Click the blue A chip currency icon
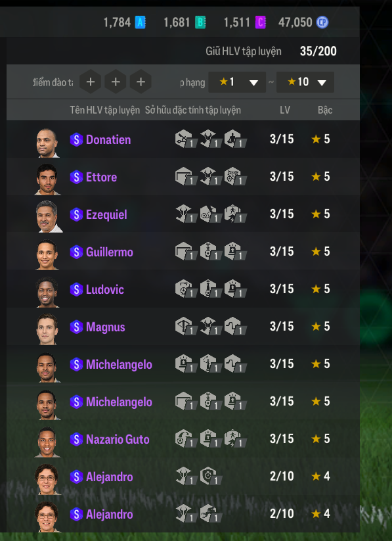 point(140,23)
